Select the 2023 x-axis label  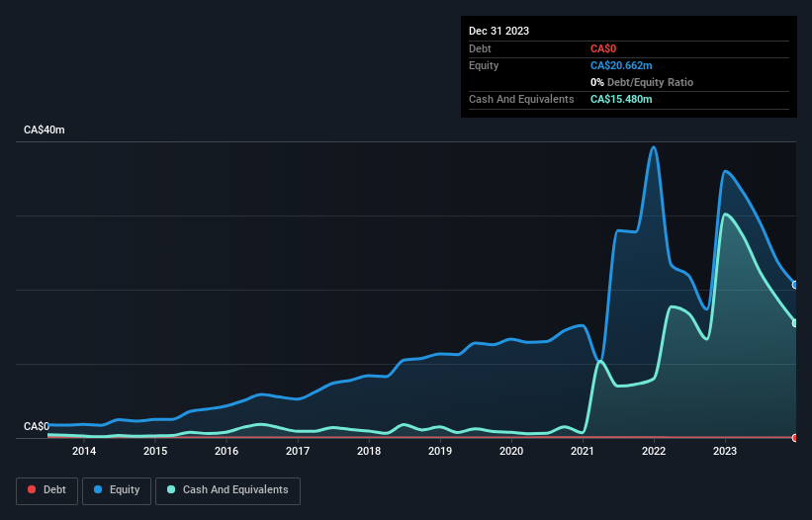click(725, 451)
